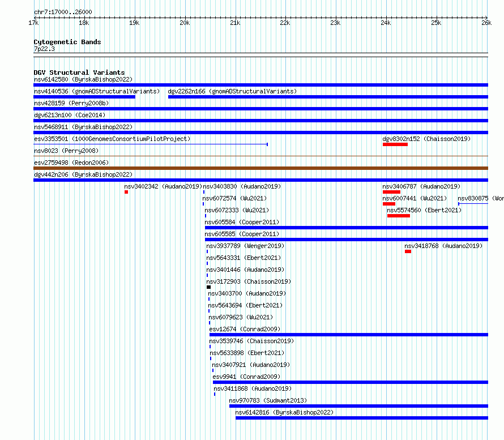Open dgv2262n166 (gnomADStructuralVariants) label
Image resolution: width=504 pixels, height=440 pixels.
point(232,91)
